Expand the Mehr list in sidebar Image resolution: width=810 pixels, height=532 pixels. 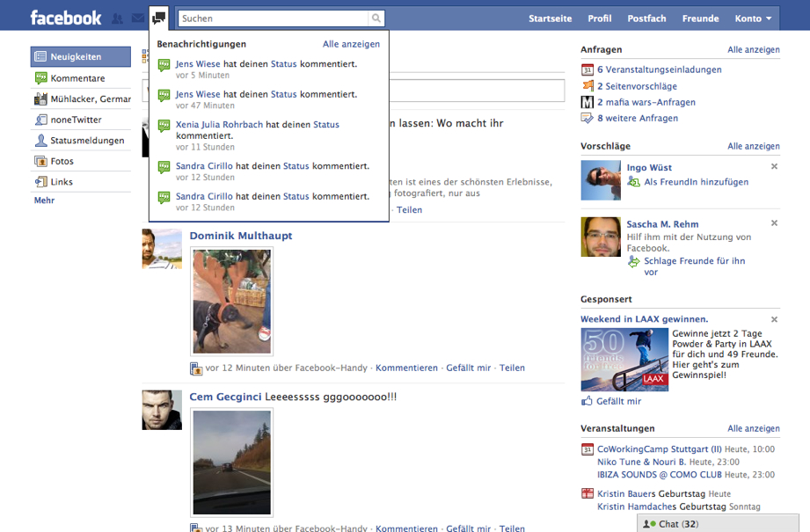[44, 200]
